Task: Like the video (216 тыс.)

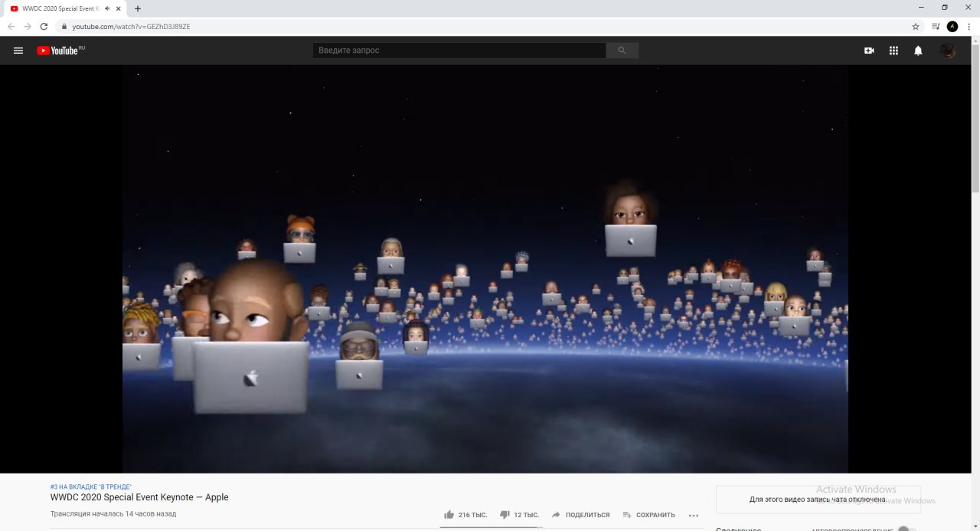Action: click(465, 515)
